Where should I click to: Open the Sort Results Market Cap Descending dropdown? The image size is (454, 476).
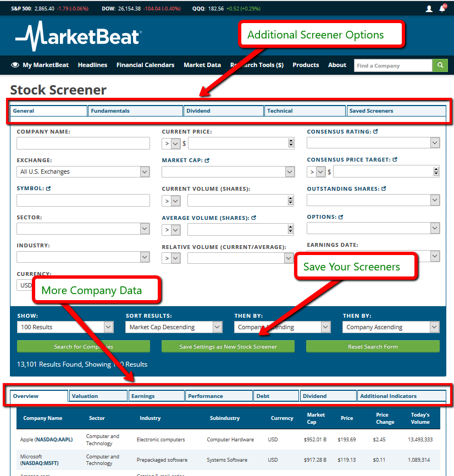click(x=174, y=327)
